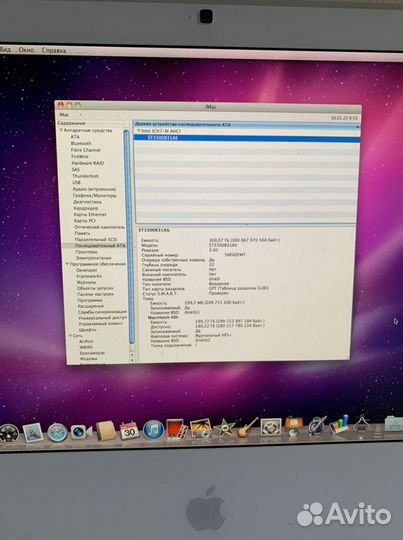Open film-frame icon next to GarageBand
This screenshot has height=540, width=403.
point(271,427)
